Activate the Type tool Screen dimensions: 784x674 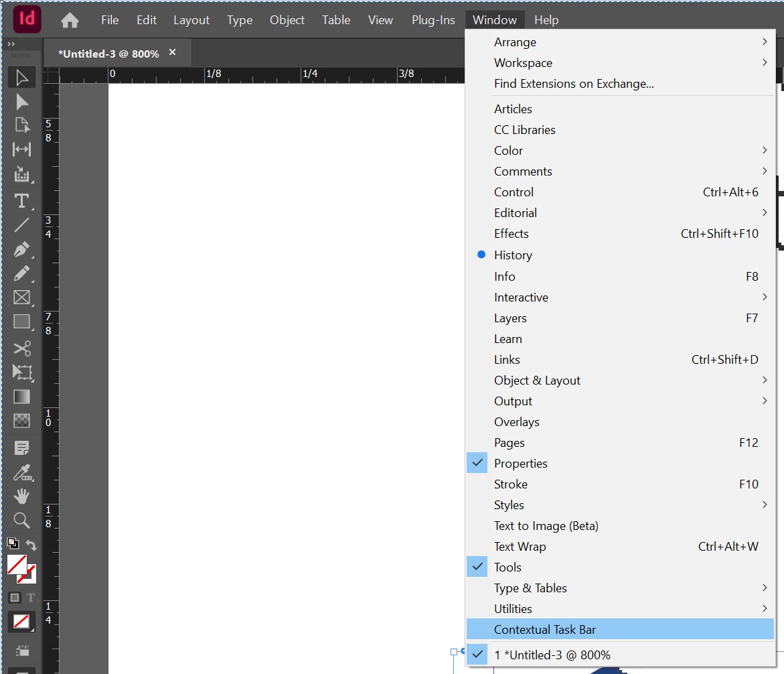[22, 200]
